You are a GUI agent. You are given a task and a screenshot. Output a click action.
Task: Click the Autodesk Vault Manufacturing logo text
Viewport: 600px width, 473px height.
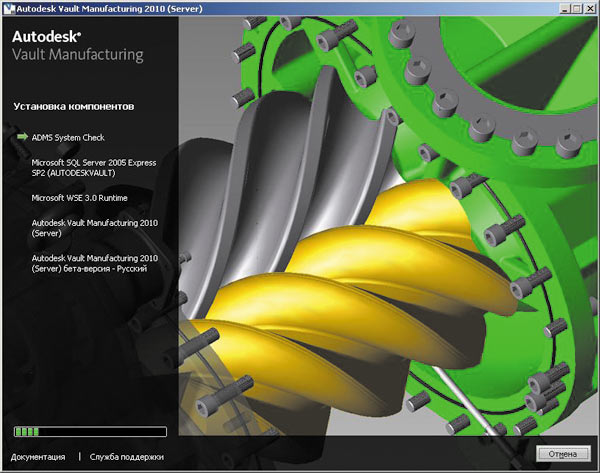pyautogui.click(x=78, y=46)
